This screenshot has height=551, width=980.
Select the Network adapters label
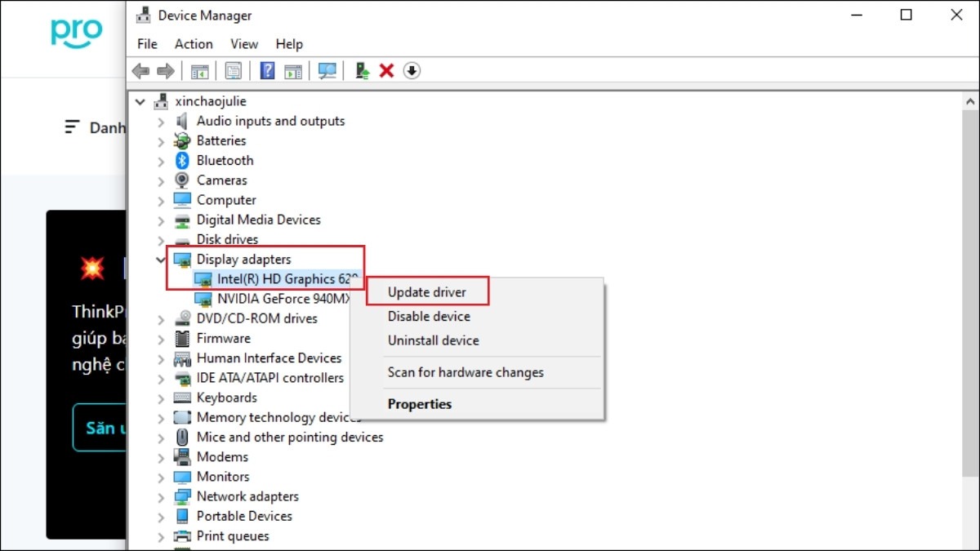[x=247, y=496]
